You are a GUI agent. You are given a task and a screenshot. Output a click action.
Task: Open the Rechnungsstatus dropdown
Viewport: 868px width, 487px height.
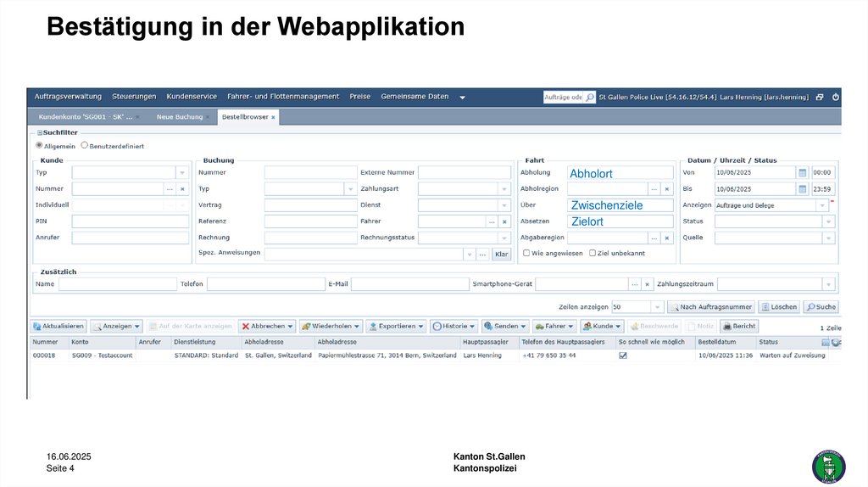point(504,238)
